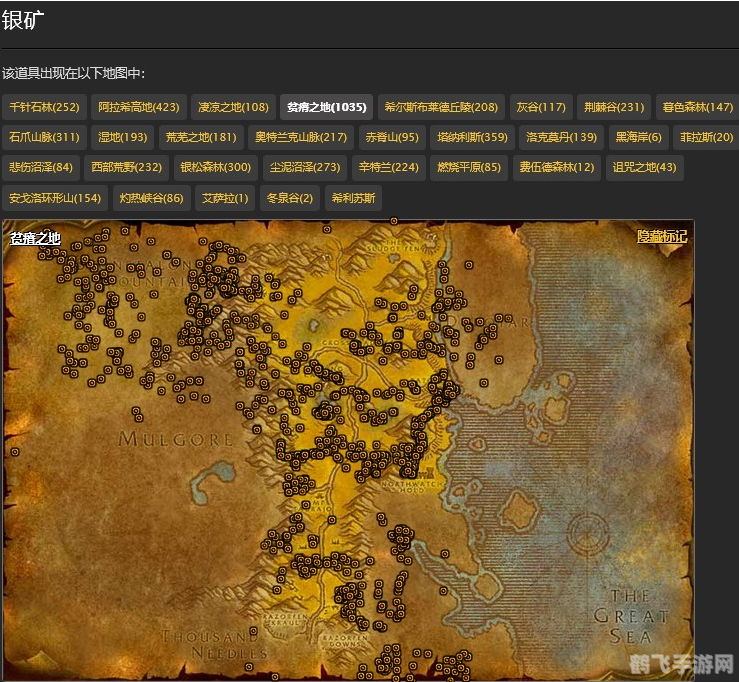Click the 贫瘠之地 link on the map
The height and width of the screenshot is (682, 739).
pos(35,238)
